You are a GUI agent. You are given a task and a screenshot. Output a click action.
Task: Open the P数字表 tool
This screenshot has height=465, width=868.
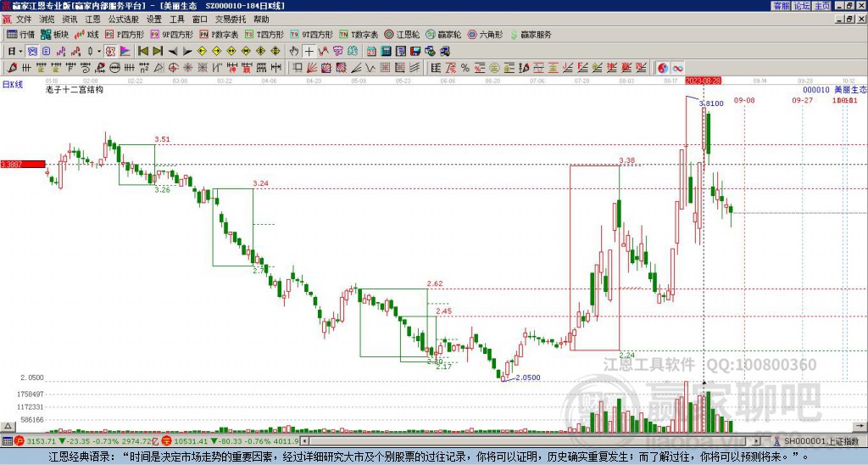click(220, 34)
